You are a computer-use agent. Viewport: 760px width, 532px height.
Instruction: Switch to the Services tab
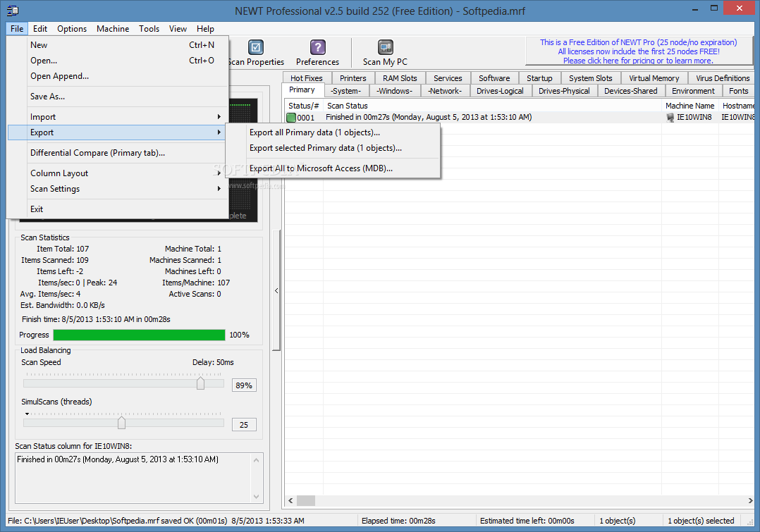(x=448, y=78)
